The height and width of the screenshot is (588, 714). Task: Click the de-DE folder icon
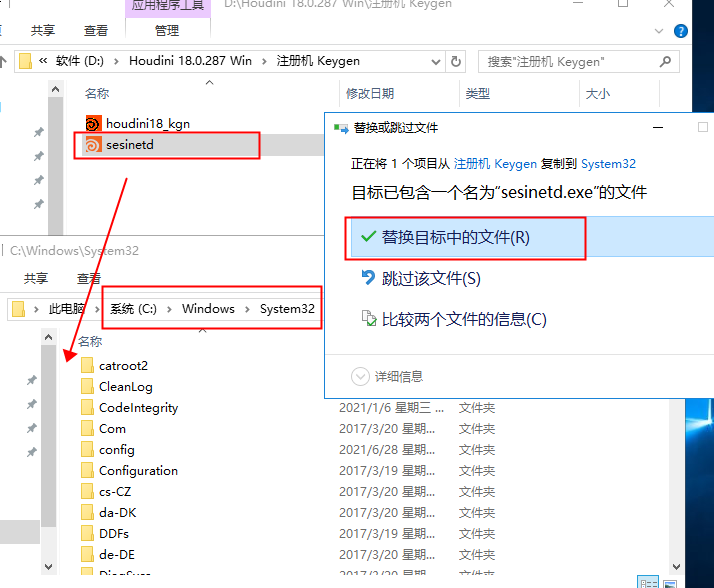87,554
